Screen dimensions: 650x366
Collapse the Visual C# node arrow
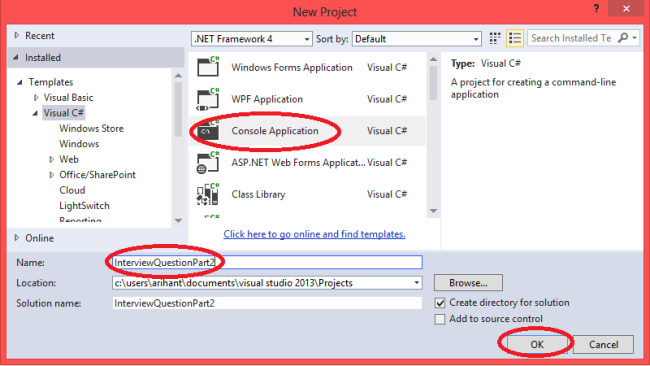click(35, 113)
